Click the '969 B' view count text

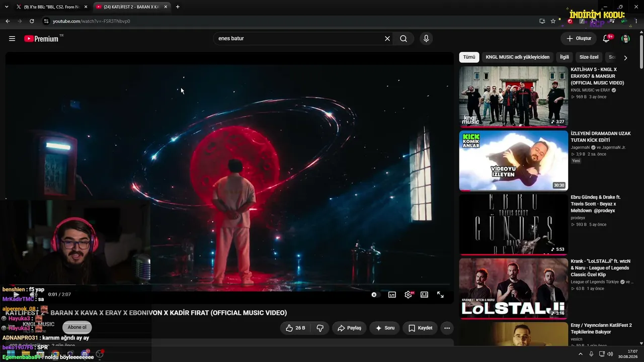pos(581,97)
